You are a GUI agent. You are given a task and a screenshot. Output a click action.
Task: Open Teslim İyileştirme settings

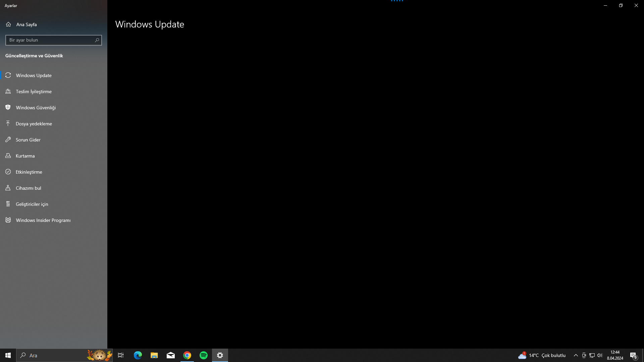click(34, 92)
